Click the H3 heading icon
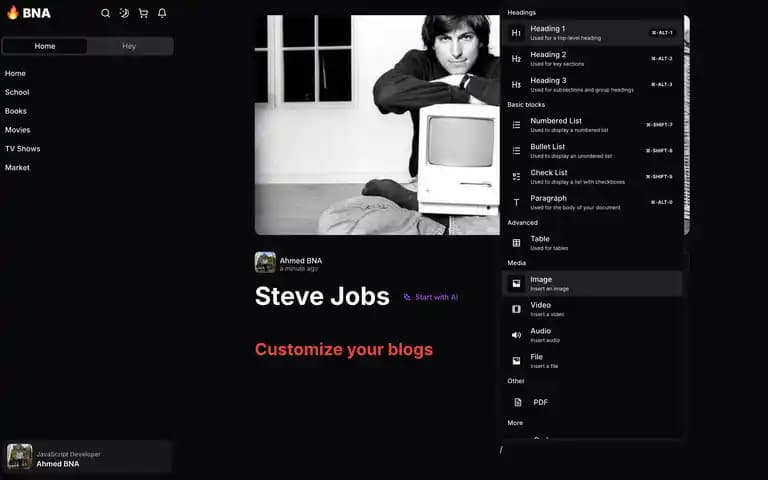 (x=516, y=85)
